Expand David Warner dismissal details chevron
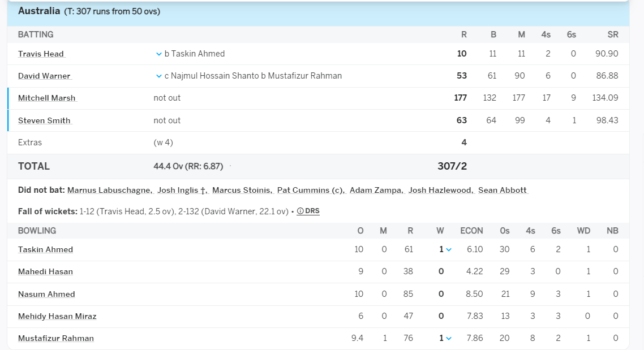 click(x=158, y=76)
